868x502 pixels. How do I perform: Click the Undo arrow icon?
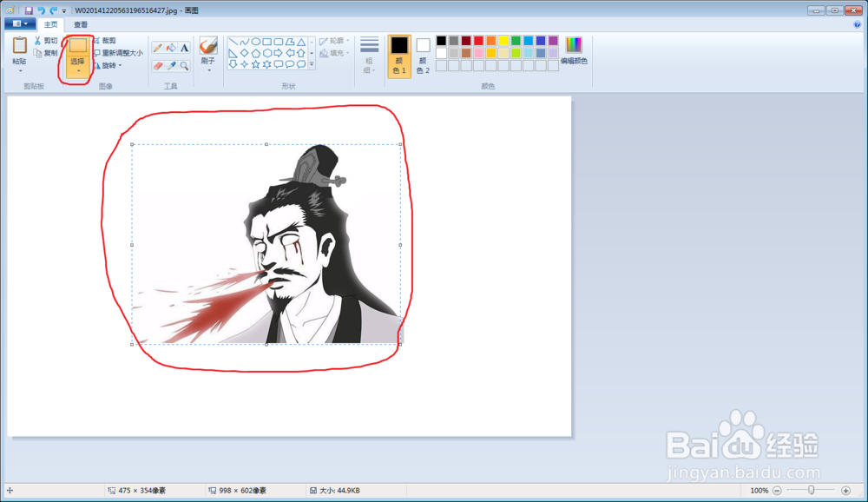(41, 10)
